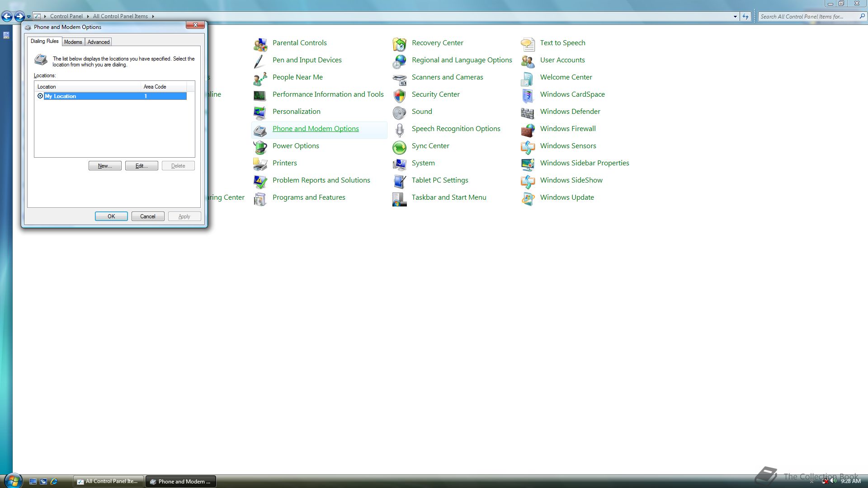Viewport: 868px width, 488px height.
Task: Select the My Location radio button
Action: pyautogui.click(x=40, y=96)
